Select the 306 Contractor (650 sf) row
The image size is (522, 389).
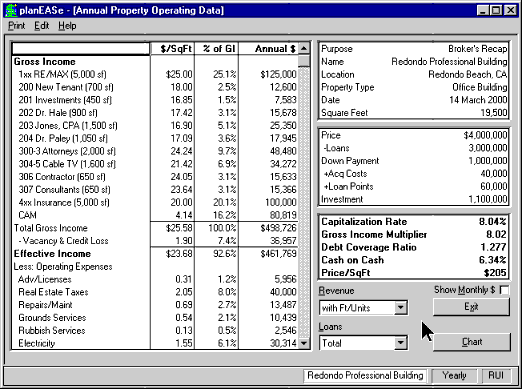pyautogui.click(x=155, y=177)
